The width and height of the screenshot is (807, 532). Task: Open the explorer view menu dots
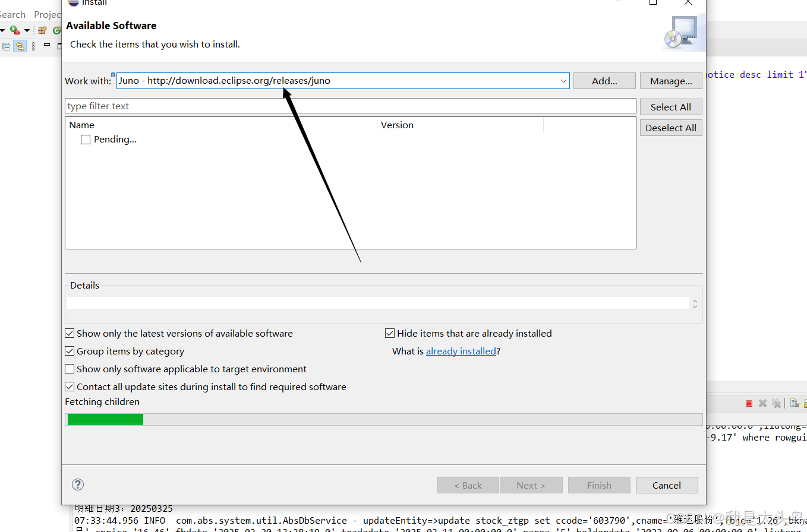click(x=33, y=46)
